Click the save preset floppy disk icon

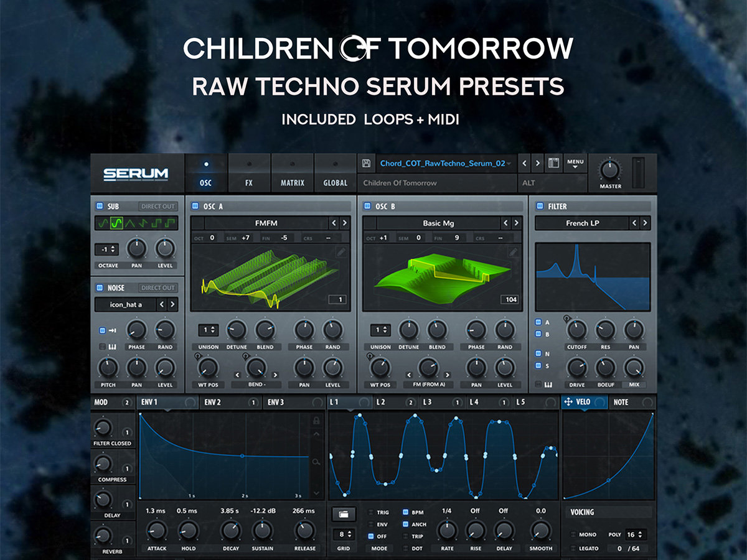(x=367, y=164)
